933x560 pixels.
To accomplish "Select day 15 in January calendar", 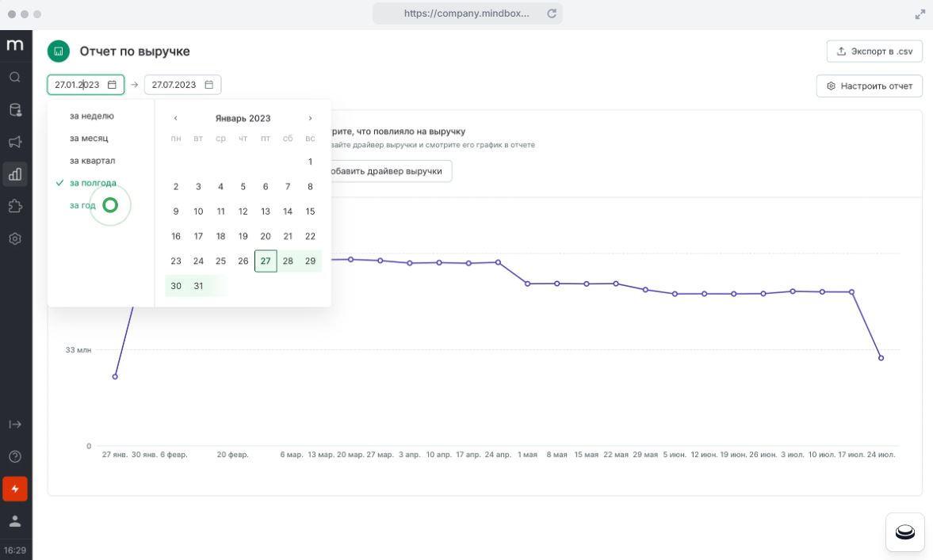I will 310,211.
